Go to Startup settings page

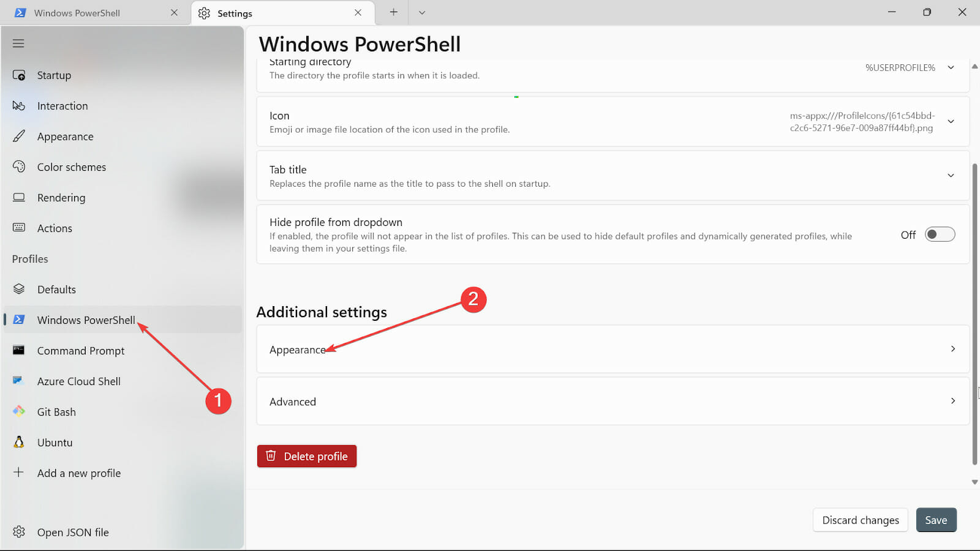[123, 75]
